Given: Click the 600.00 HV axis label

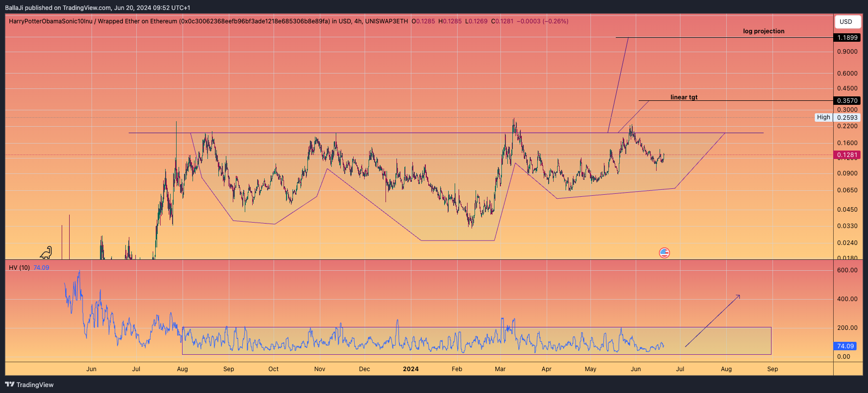Looking at the screenshot, I should (x=847, y=270).
